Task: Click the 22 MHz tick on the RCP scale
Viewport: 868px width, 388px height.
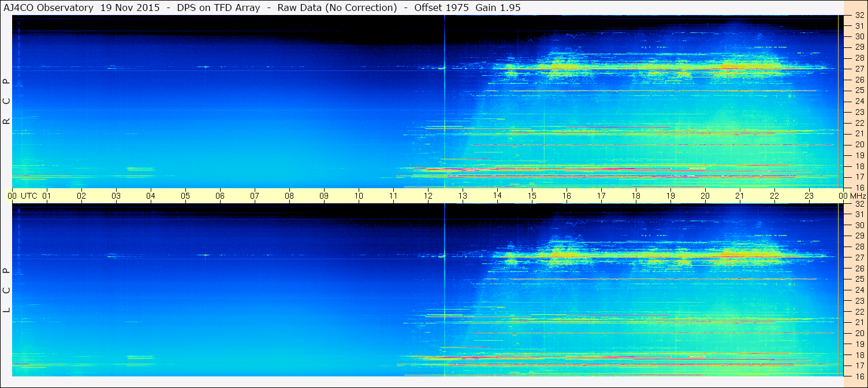Action: click(x=859, y=123)
